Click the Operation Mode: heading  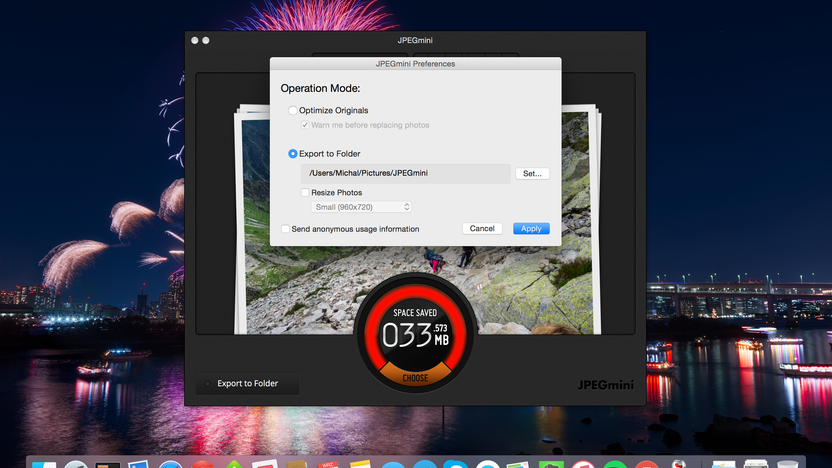tap(320, 89)
